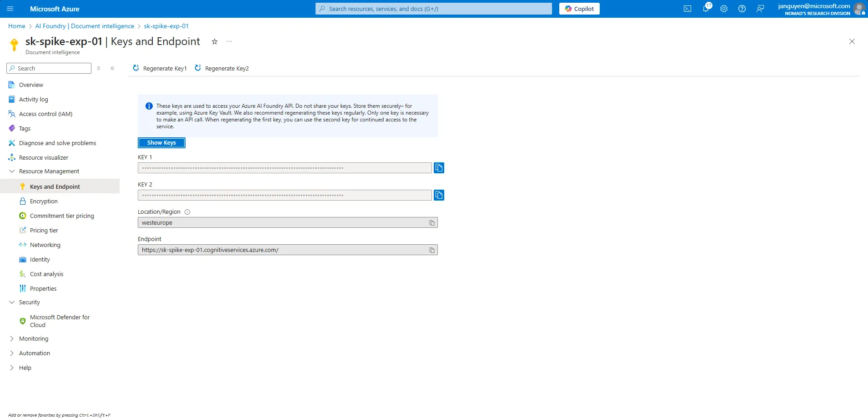
Task: Open Cloud Shell from the top bar
Action: [687, 9]
